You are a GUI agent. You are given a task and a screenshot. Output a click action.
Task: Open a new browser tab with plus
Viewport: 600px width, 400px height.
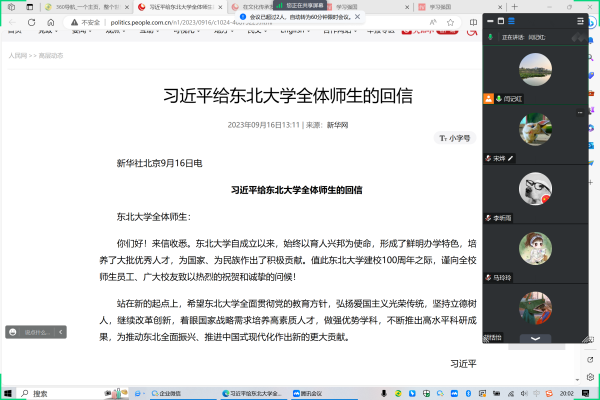point(514,7)
